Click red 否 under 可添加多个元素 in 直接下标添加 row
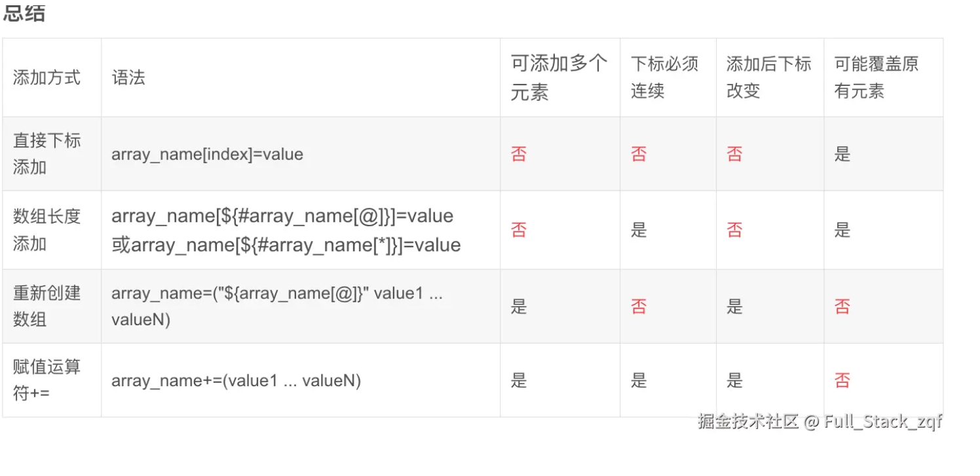The width and height of the screenshot is (980, 476). (x=519, y=154)
